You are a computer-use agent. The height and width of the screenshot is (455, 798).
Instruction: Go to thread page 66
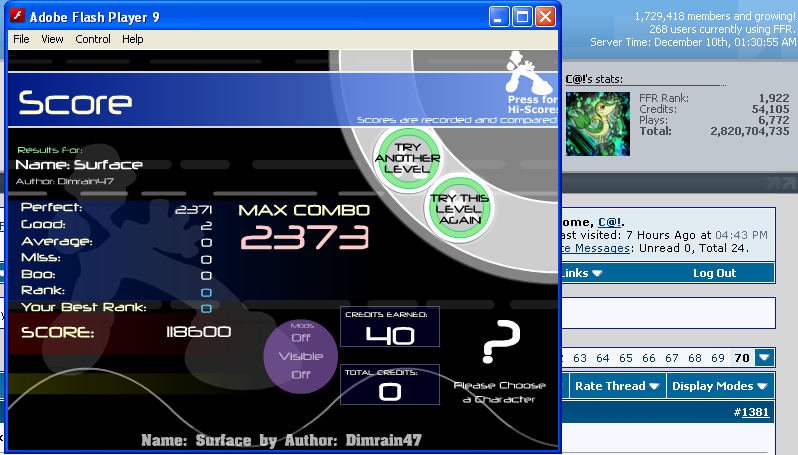pyautogui.click(x=649, y=357)
